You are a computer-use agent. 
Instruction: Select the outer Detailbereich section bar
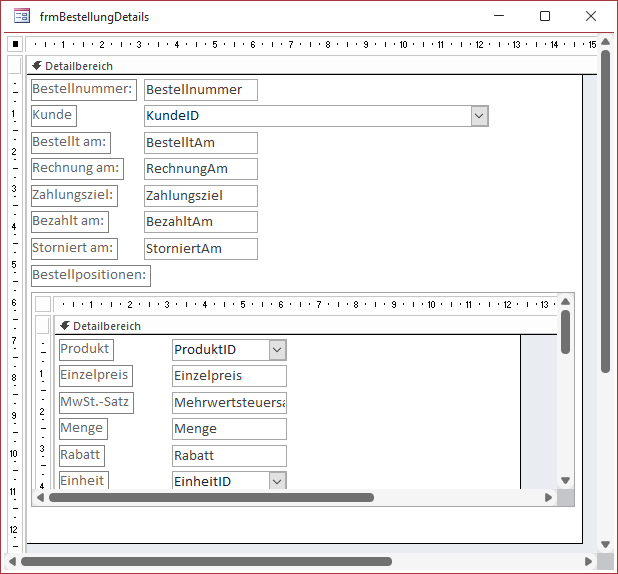pos(300,66)
